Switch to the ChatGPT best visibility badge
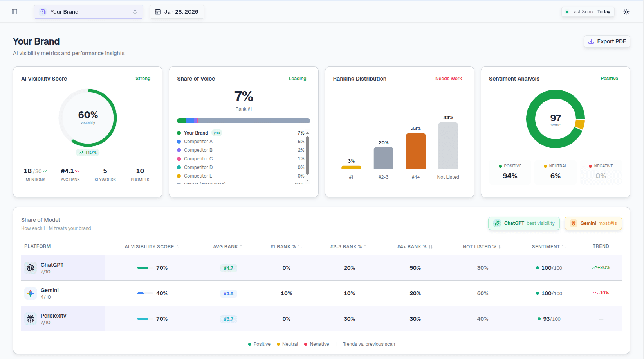 (524, 223)
